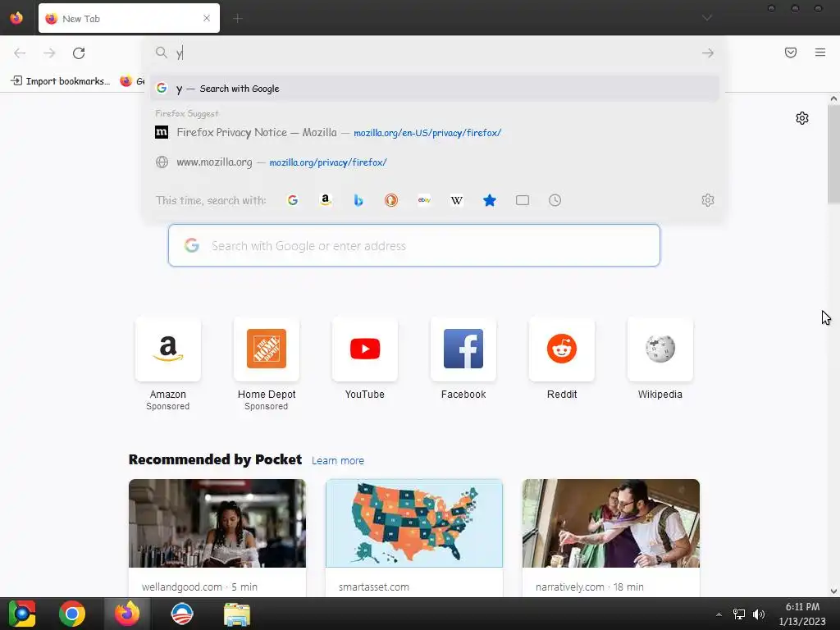Search this time with eBay icon
Screen dimensions: 840x630
pos(424,200)
